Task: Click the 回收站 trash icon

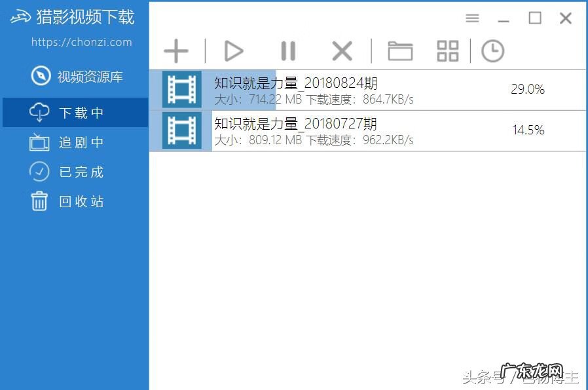Action: 39,201
